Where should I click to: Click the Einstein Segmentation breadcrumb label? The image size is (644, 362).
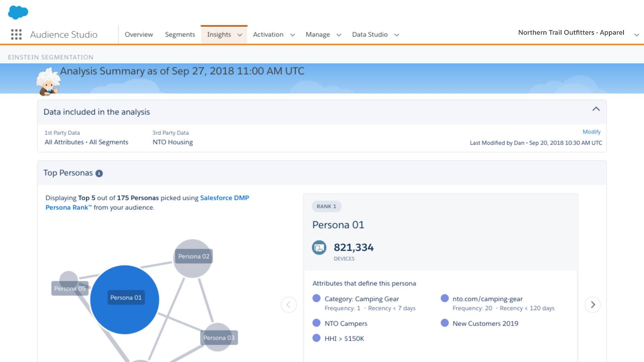[x=51, y=57]
